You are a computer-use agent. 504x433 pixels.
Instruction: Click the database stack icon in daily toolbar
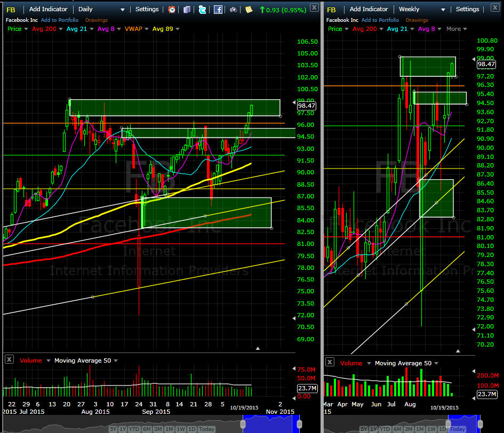[x=187, y=10]
